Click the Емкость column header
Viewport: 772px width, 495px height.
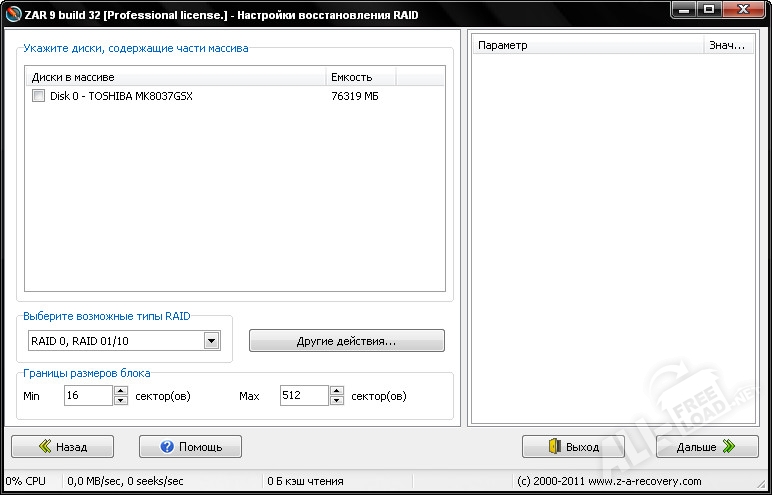360,77
